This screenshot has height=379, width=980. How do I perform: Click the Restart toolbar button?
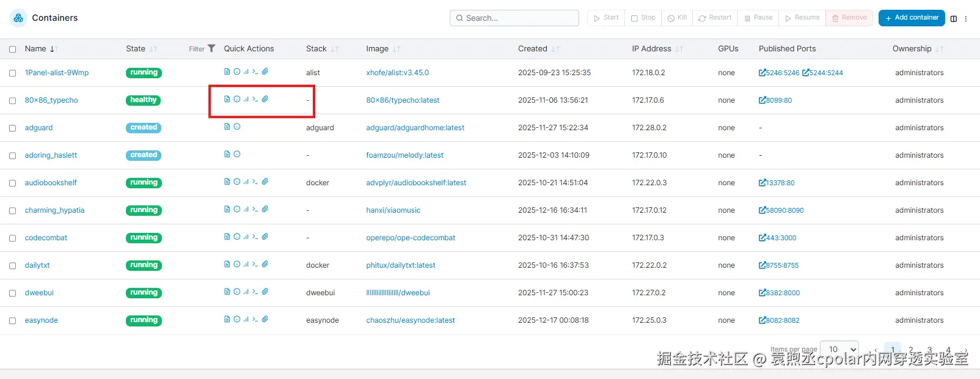715,18
